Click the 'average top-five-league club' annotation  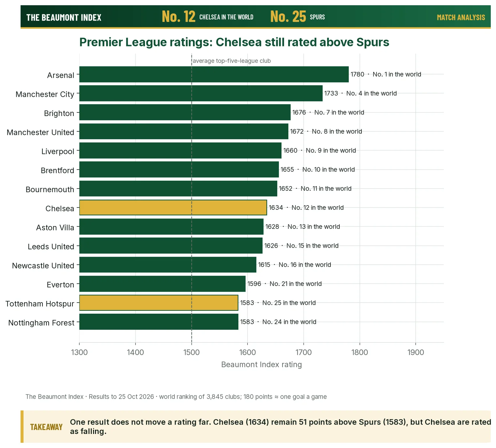tap(232, 61)
